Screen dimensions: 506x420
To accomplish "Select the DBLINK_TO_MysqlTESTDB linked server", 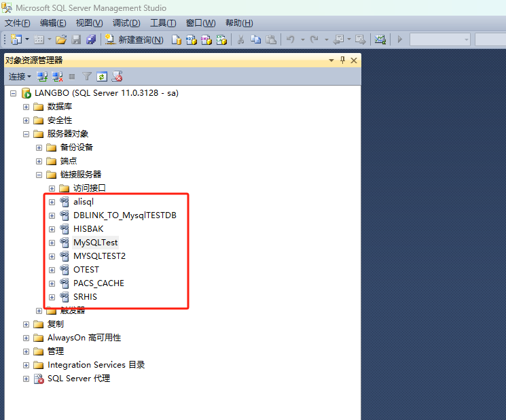I will pyautogui.click(x=124, y=215).
